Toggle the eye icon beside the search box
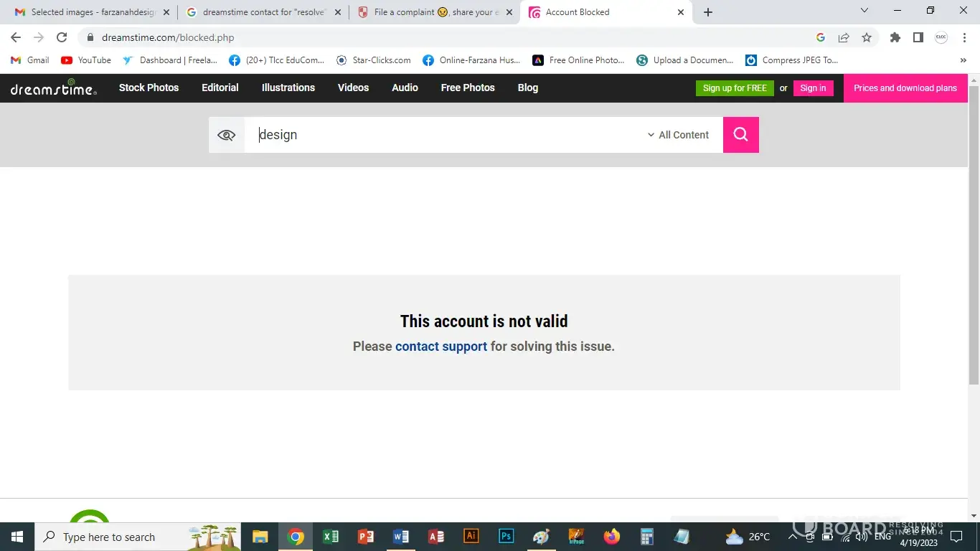980x551 pixels. click(x=227, y=135)
